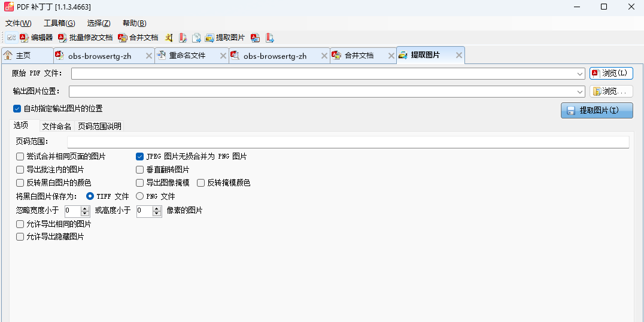Screen dimensions: 644x322
Task: Click the 提取图片(T) button
Action: [596, 111]
